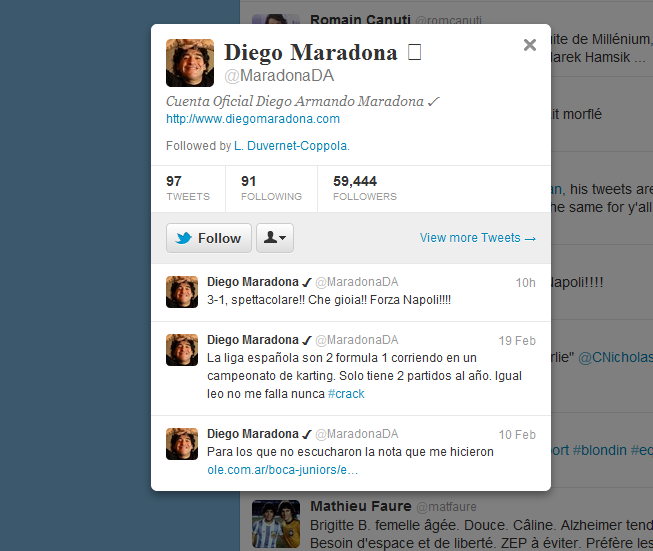This screenshot has width=653, height=551.
Task: Open the 91 Following list
Action: coord(270,188)
